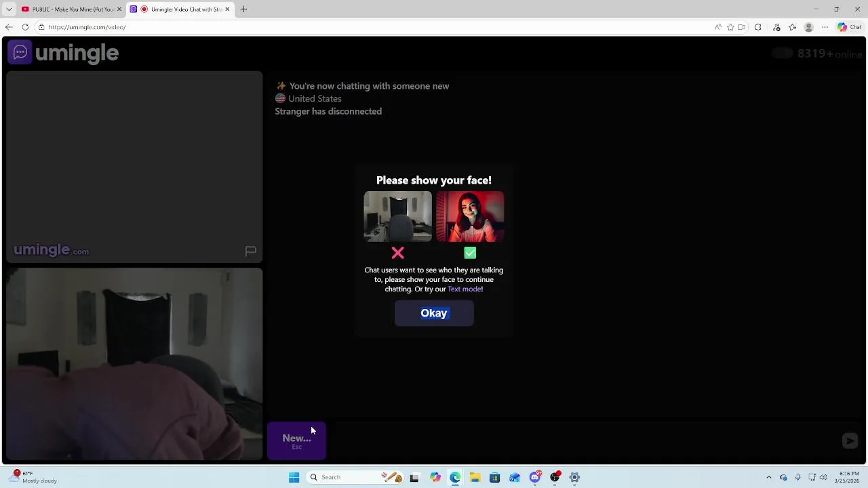
Task: Add page to favorites star icon
Action: (x=730, y=27)
